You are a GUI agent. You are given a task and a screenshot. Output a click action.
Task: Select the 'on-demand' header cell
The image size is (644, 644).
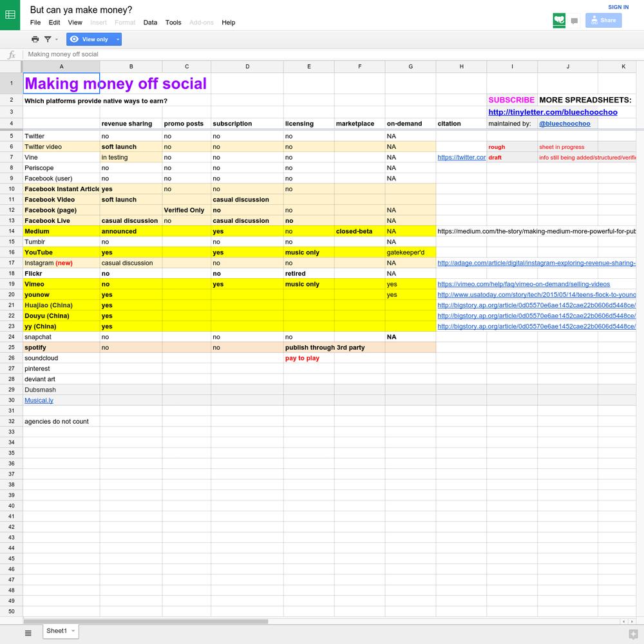click(410, 124)
